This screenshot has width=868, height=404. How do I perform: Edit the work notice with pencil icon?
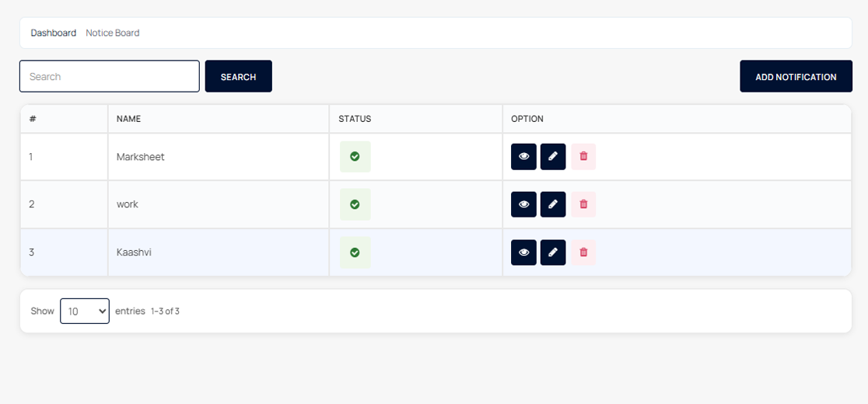[553, 204]
